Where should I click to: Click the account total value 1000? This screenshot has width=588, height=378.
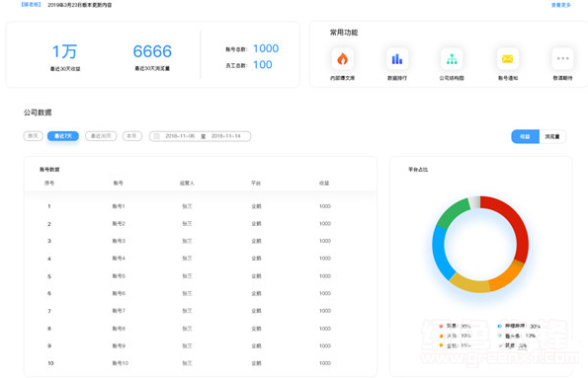tap(266, 48)
